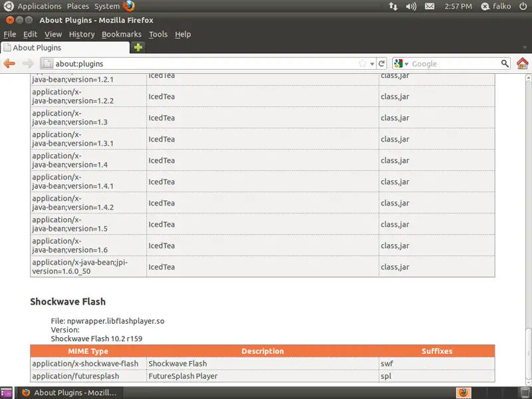Open the History menu
The width and height of the screenshot is (532, 399).
[x=82, y=35]
